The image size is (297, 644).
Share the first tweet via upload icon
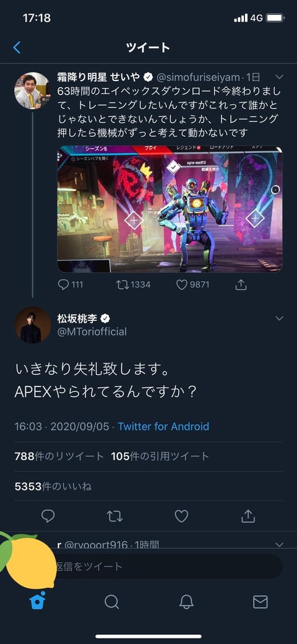tap(241, 285)
